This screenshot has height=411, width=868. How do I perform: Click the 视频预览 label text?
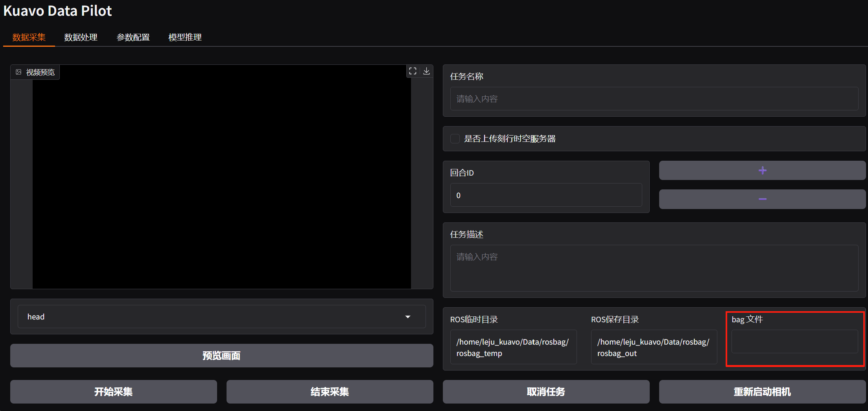[x=41, y=72]
